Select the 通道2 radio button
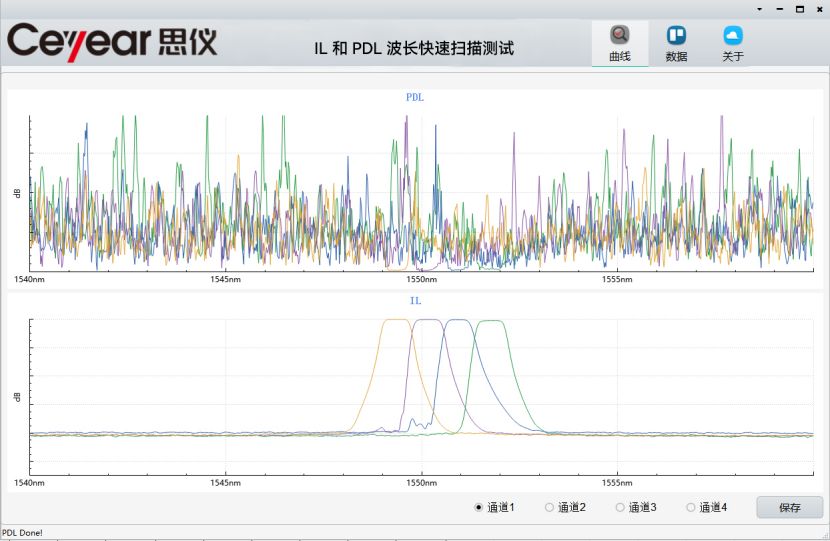 point(549,508)
